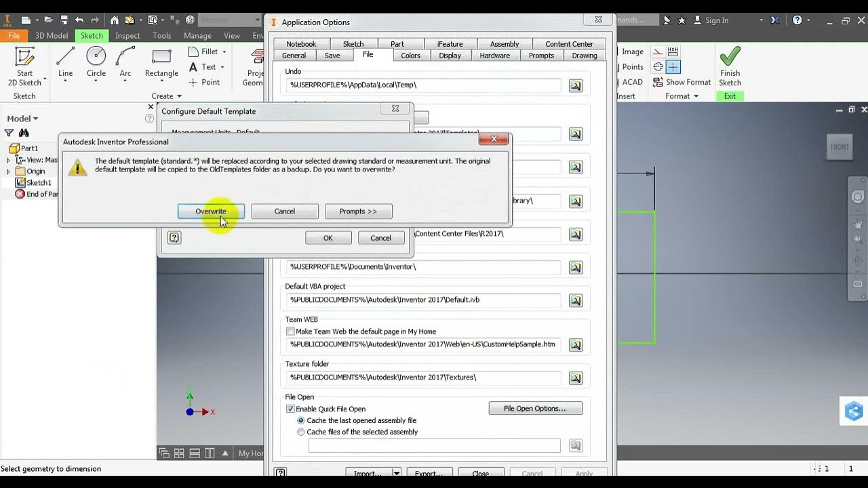The width and height of the screenshot is (868, 488).
Task: Click the Point sketch tool
Action: tap(204, 82)
